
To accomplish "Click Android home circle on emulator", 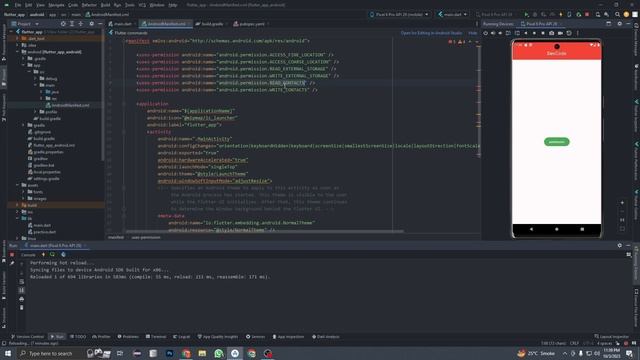I will point(557,229).
